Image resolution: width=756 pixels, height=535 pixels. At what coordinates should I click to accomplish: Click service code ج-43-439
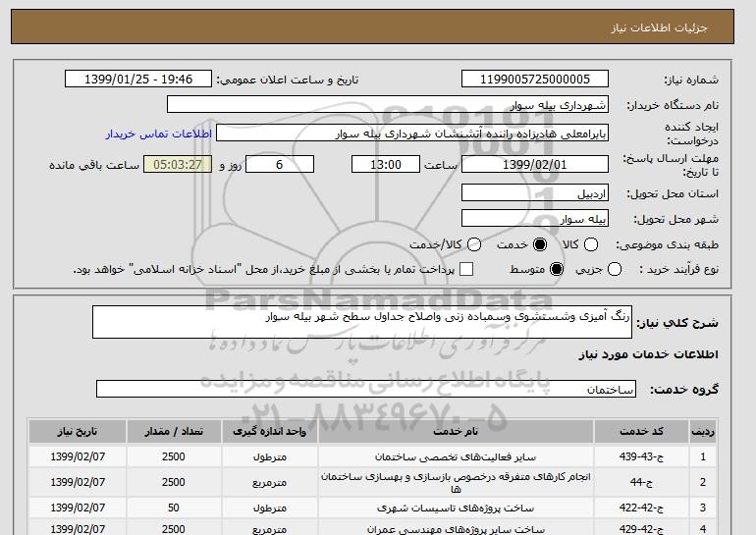641,456
